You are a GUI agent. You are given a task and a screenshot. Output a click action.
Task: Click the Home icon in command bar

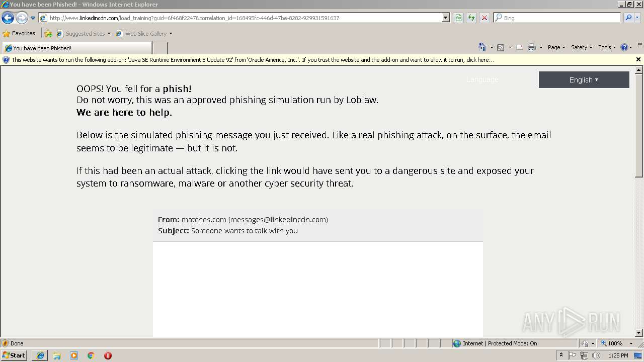pyautogui.click(x=482, y=47)
